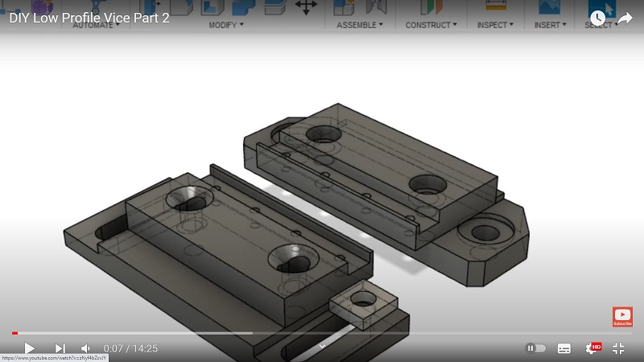The height and width of the screenshot is (362, 644).
Task: Open the HD settings gear
Action: [x=592, y=348]
